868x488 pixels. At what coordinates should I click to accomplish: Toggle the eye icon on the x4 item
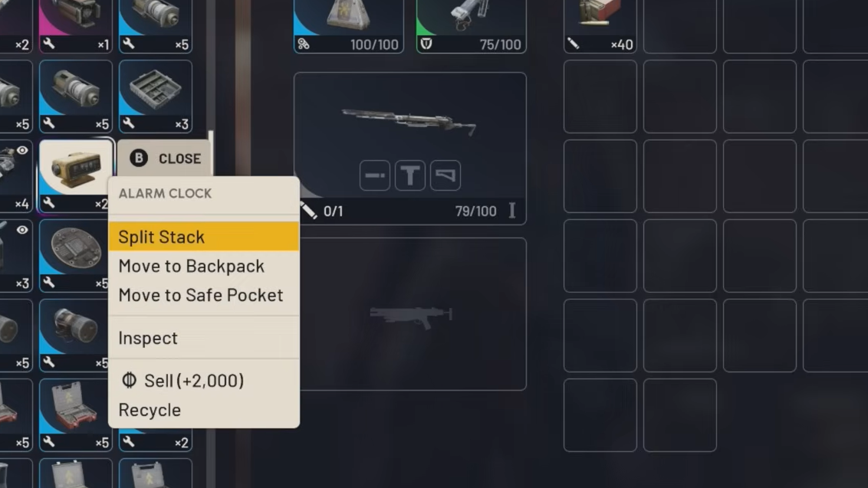22,150
